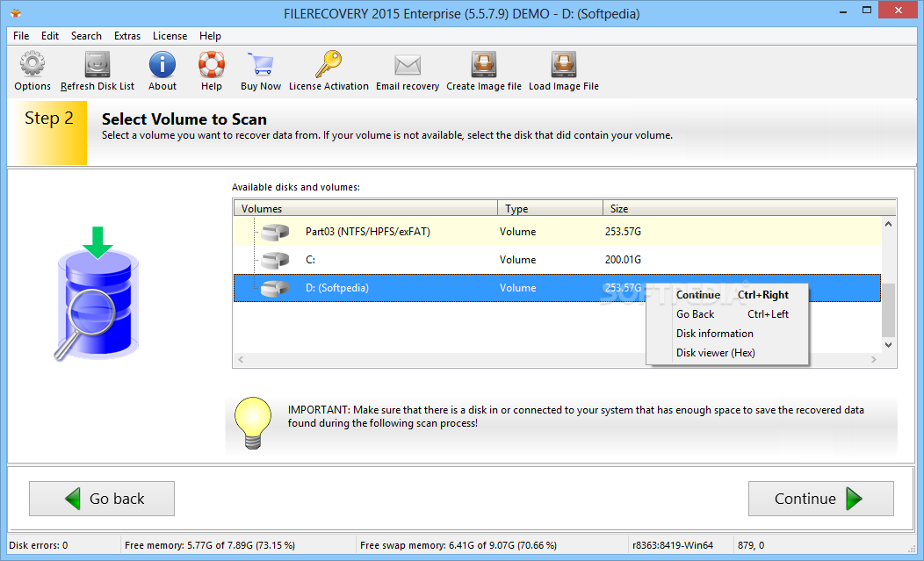Click the Refresh Disk List icon
The height and width of the screenshot is (561, 924).
97,64
